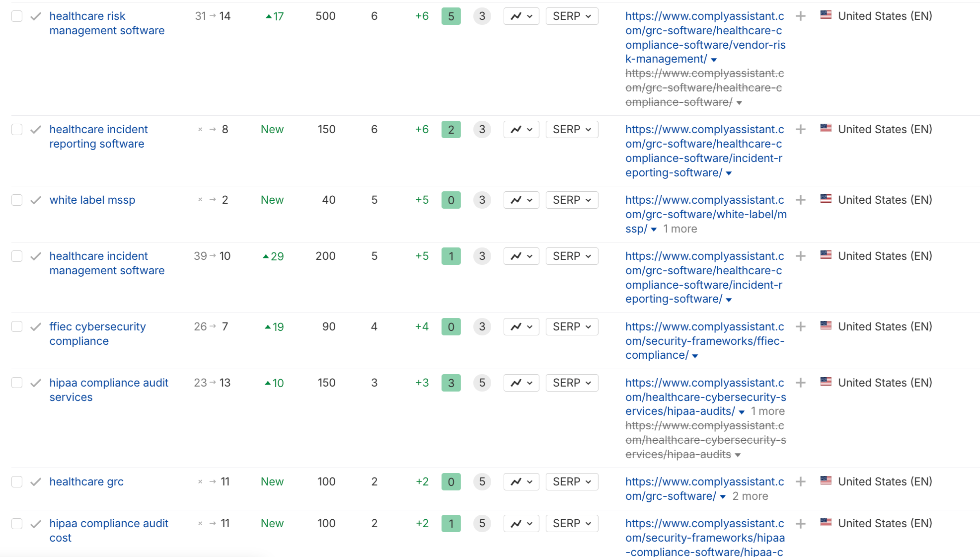Open SERP dropdown for hipaa compliance audit services
Screen dimensions: 980x557
(572, 383)
